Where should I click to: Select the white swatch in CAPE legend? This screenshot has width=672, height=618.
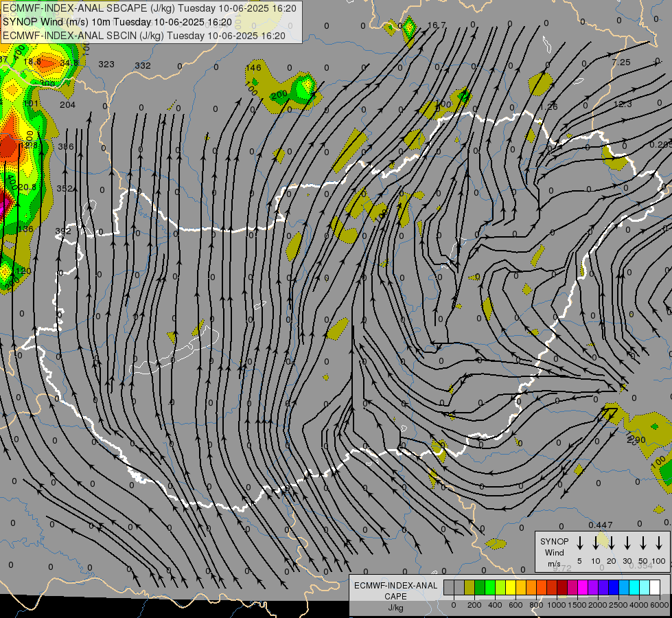coord(655,587)
